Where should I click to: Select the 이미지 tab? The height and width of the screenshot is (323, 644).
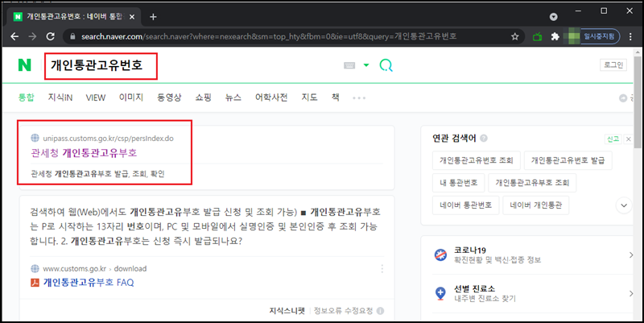(131, 97)
